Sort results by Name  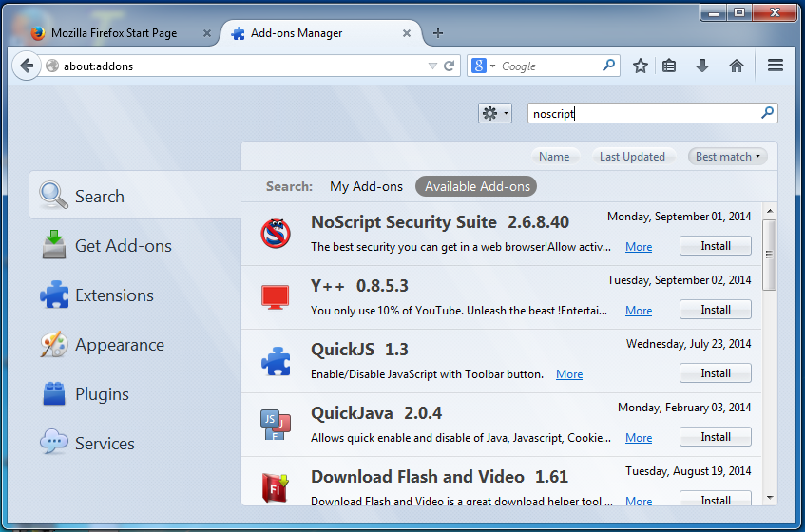[x=554, y=157]
